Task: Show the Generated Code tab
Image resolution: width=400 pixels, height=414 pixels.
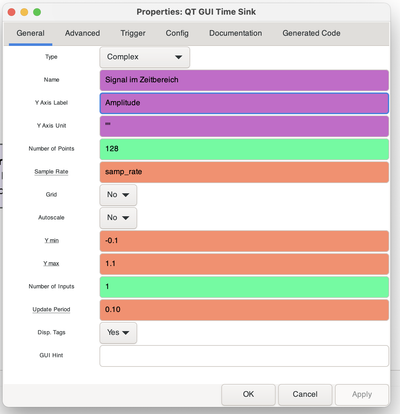Action: pyautogui.click(x=311, y=33)
